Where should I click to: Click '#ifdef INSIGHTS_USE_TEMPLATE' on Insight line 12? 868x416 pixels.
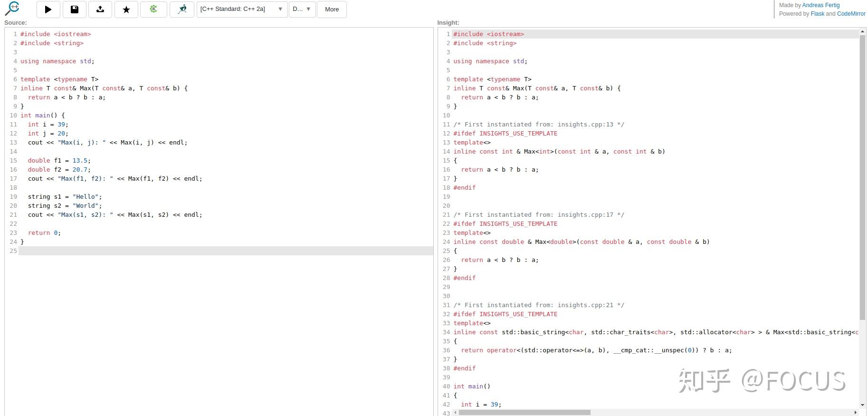[x=506, y=134]
